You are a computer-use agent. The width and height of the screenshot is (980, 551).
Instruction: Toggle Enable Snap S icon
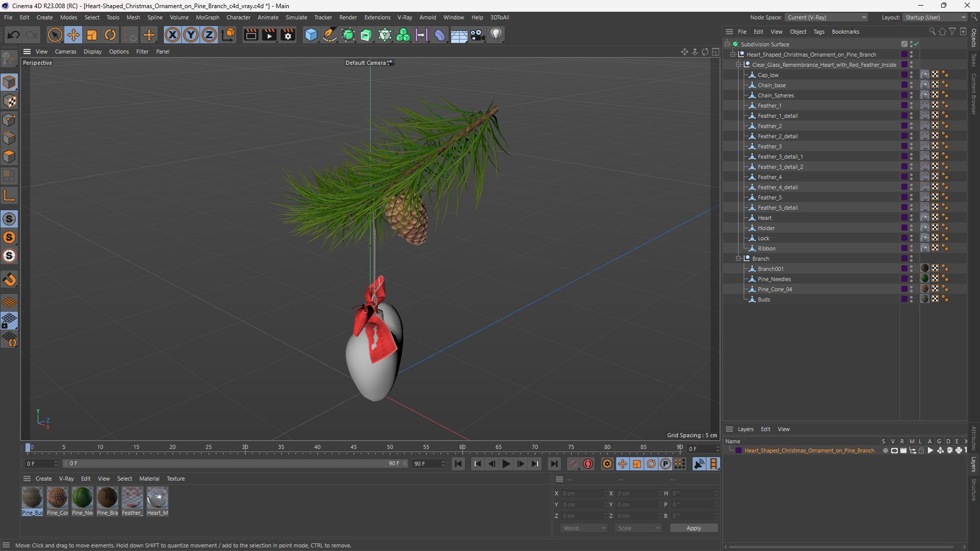tap(9, 219)
